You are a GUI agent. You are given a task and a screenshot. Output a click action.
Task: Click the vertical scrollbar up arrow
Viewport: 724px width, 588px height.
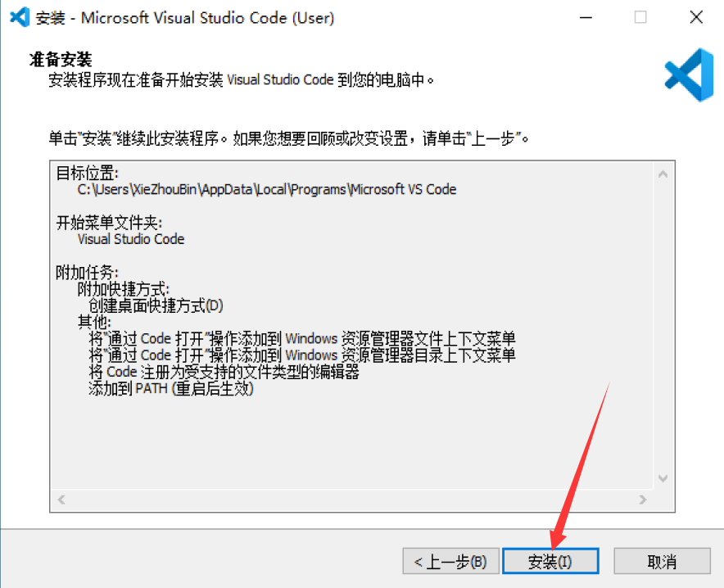pyautogui.click(x=663, y=172)
